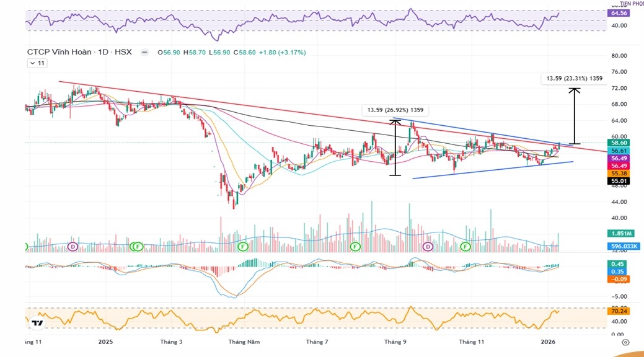The image size is (644, 357).
Task: Click the orange -0.09 MACD value label
Action: coord(619,279)
